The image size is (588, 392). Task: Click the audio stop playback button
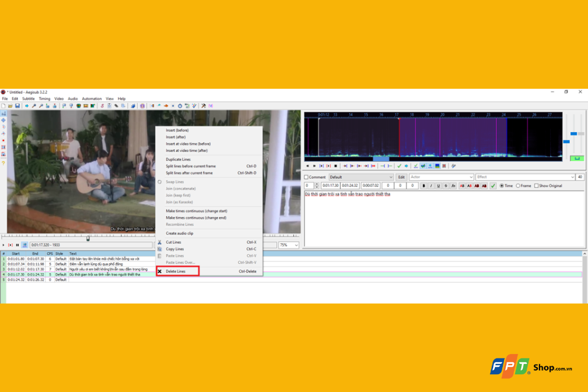pos(336,166)
